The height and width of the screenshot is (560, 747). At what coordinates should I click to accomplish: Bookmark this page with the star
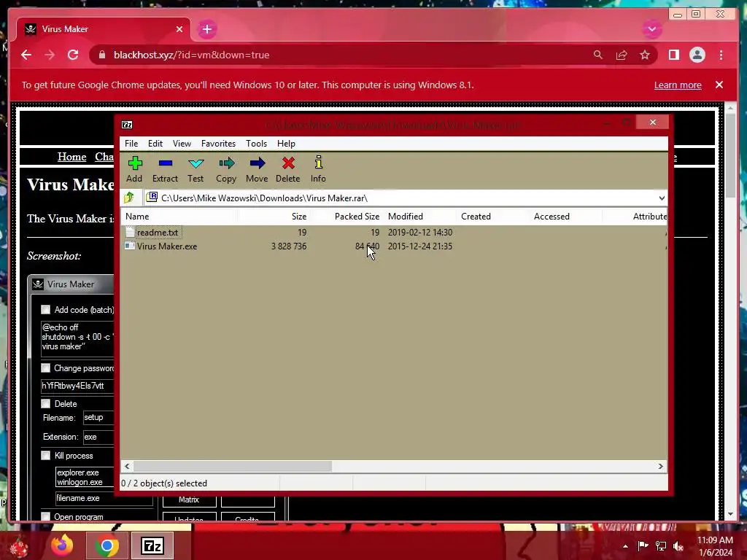pyautogui.click(x=645, y=55)
